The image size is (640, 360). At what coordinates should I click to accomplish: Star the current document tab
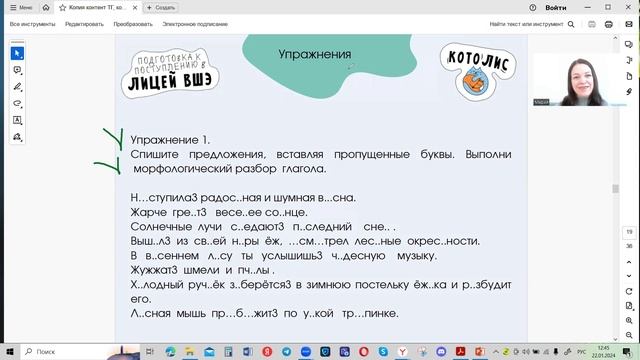62,7
